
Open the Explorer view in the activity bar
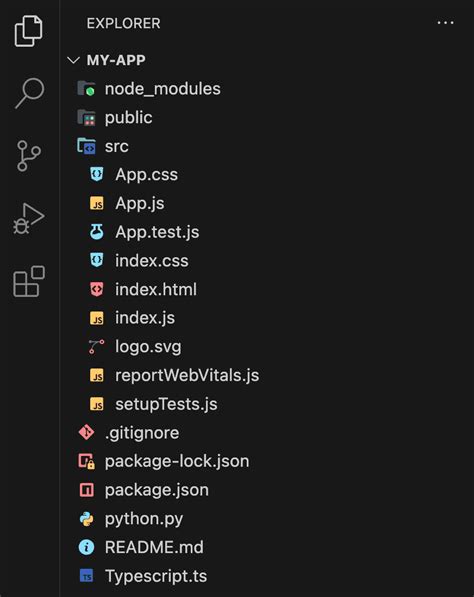[x=29, y=31]
